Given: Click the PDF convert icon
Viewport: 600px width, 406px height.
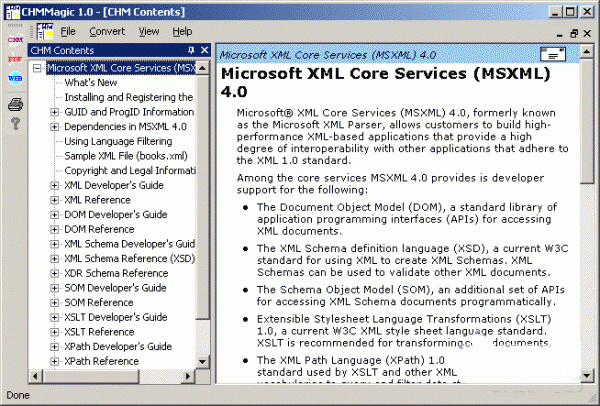Looking at the screenshot, I should (x=14, y=58).
